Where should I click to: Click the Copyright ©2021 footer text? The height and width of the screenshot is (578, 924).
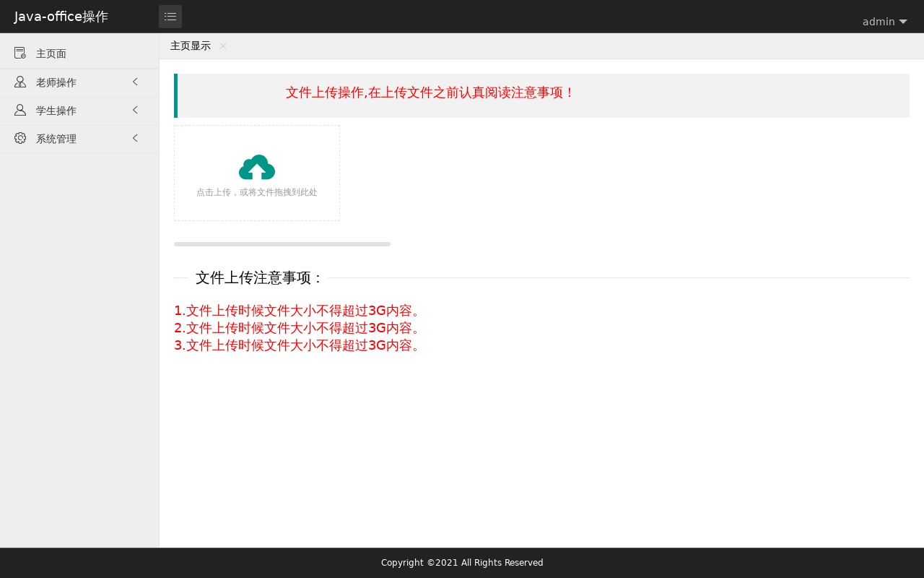pyautogui.click(x=462, y=563)
